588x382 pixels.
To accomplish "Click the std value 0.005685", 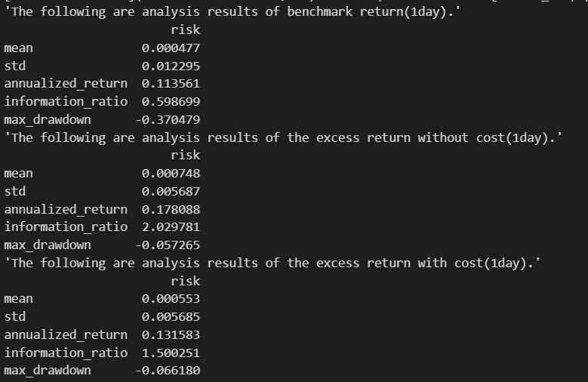I will pos(171,317).
